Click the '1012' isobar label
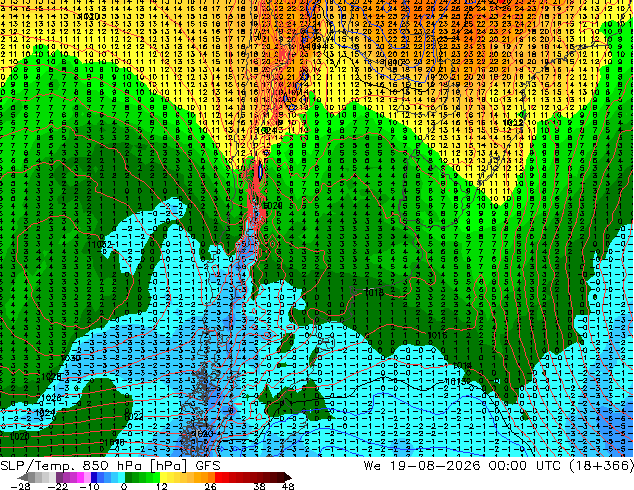The width and height of the screenshot is (634, 490). pos(514,122)
